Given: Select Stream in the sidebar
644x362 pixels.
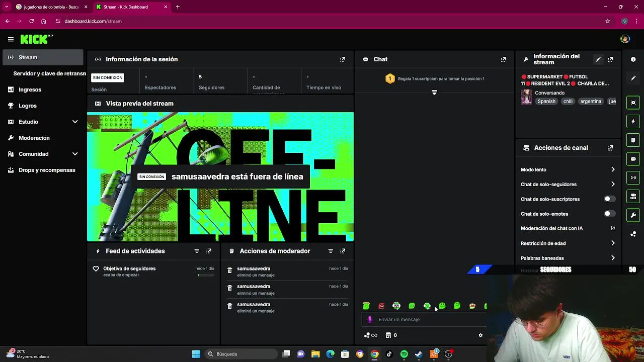Looking at the screenshot, I should pos(43,57).
